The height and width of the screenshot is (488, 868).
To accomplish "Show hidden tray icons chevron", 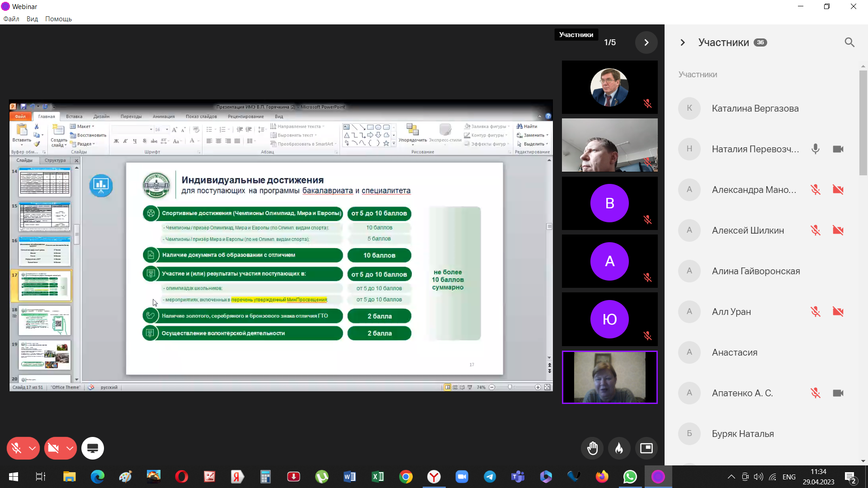I will [x=731, y=477].
